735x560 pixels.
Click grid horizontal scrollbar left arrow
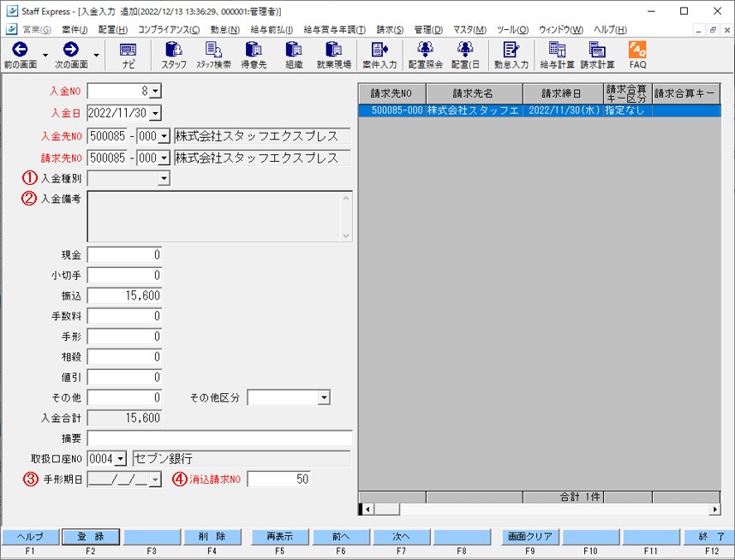coord(368,509)
